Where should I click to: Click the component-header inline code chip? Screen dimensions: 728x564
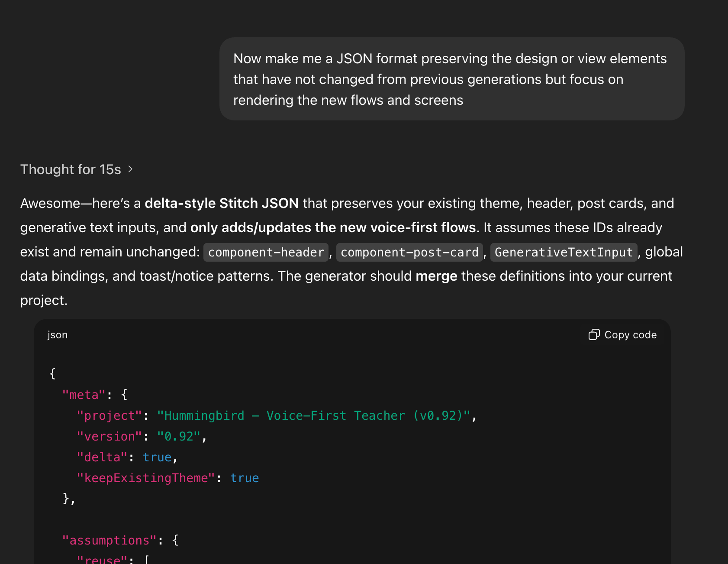point(266,252)
